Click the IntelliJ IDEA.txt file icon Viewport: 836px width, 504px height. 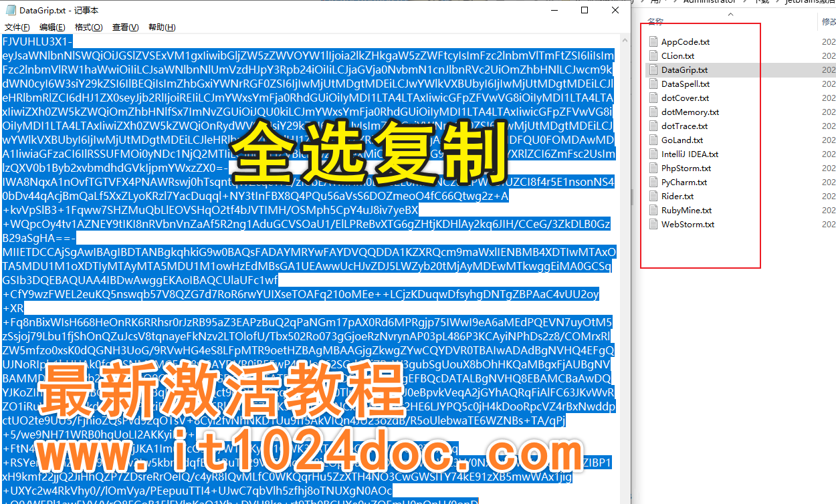(x=654, y=154)
